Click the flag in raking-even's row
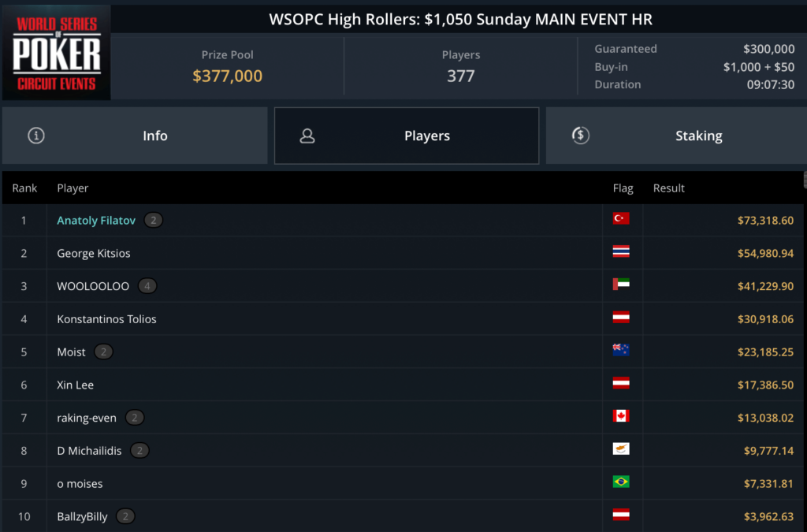 (621, 416)
